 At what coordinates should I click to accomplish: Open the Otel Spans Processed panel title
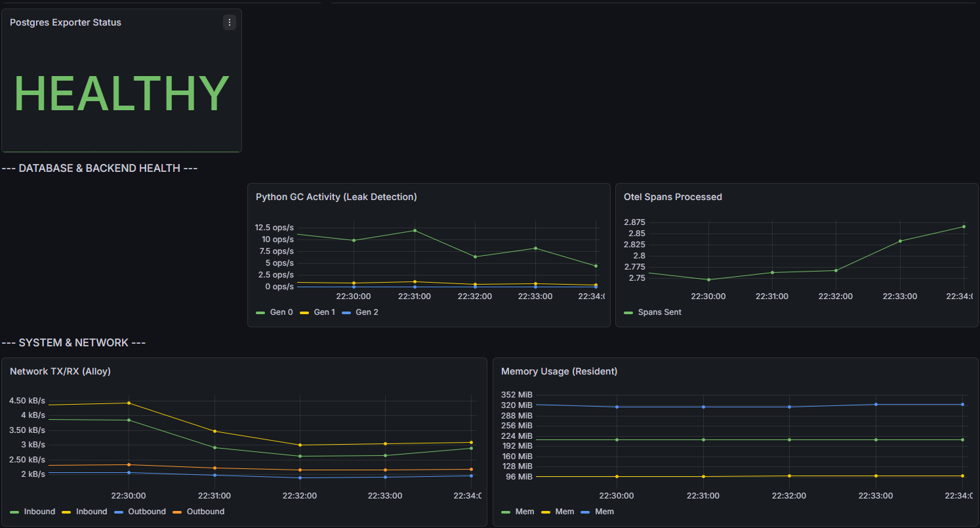[x=673, y=197]
